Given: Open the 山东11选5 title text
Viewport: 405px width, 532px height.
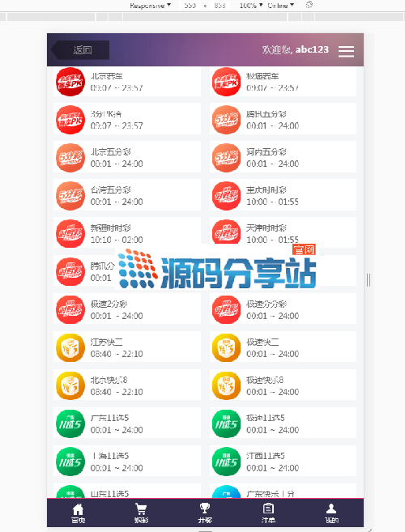Looking at the screenshot, I should pyautogui.click(x=109, y=494).
